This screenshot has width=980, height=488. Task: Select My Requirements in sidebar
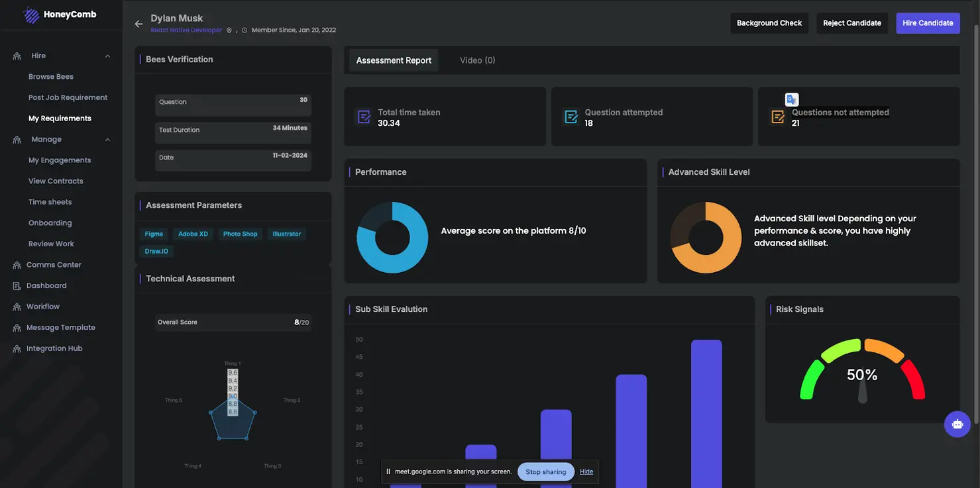[60, 119]
